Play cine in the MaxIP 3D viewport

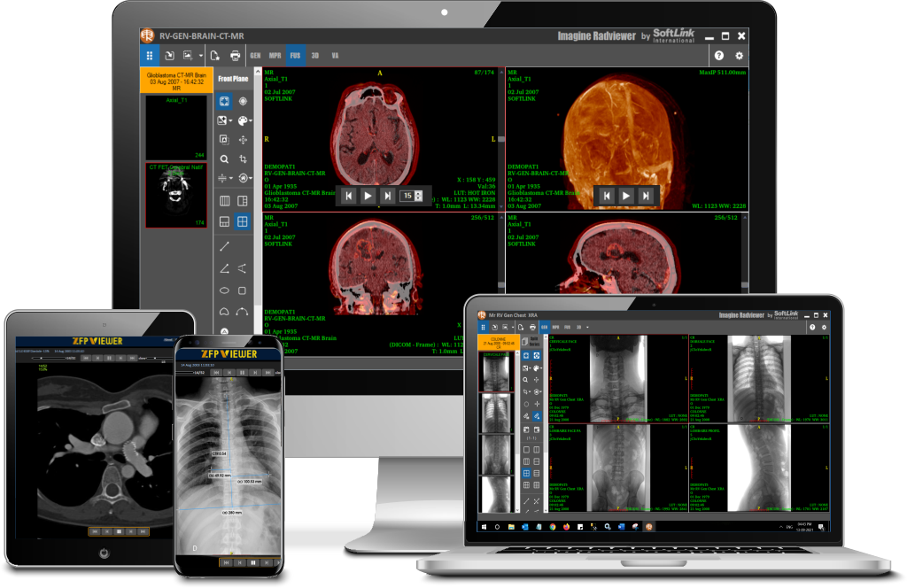pos(626,196)
